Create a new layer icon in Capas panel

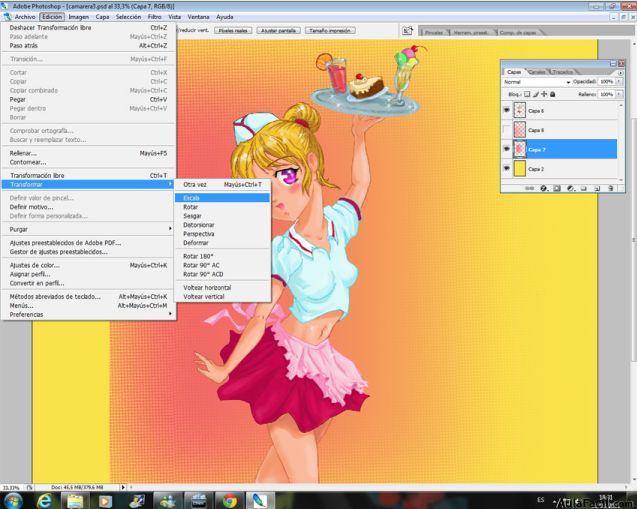pos(597,188)
